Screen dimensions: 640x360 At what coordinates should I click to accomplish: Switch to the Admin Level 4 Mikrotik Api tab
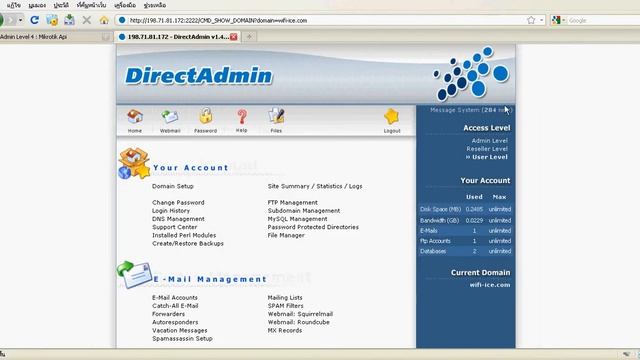tap(55, 37)
